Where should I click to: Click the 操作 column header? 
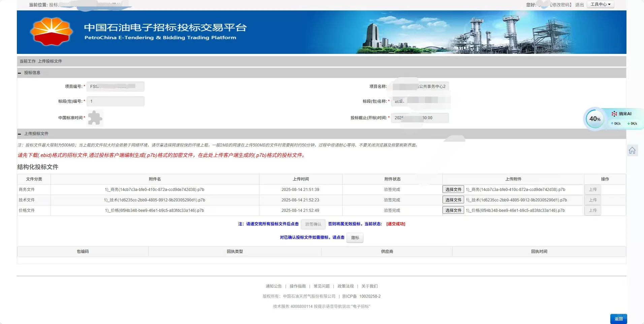click(605, 179)
